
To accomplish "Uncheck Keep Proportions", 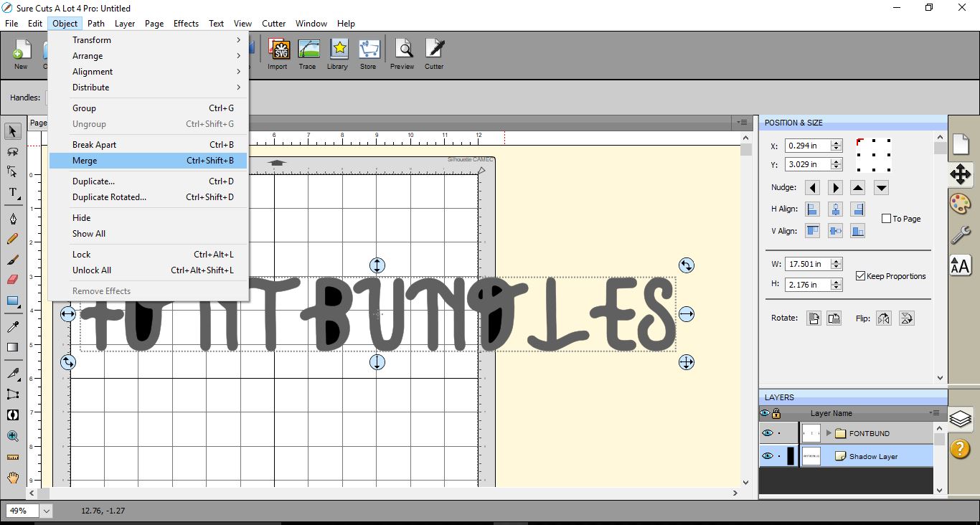I will tap(861, 276).
